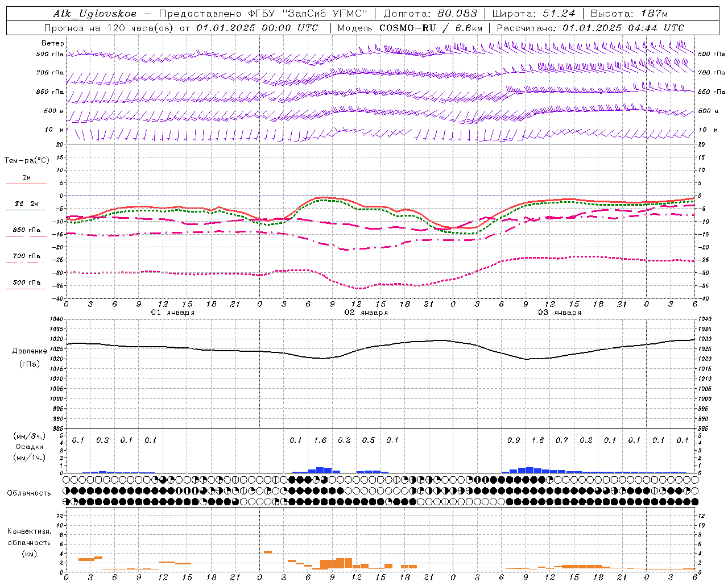
Task: Click the '500 гПа' temperature legend entry
Action: pos(27,282)
